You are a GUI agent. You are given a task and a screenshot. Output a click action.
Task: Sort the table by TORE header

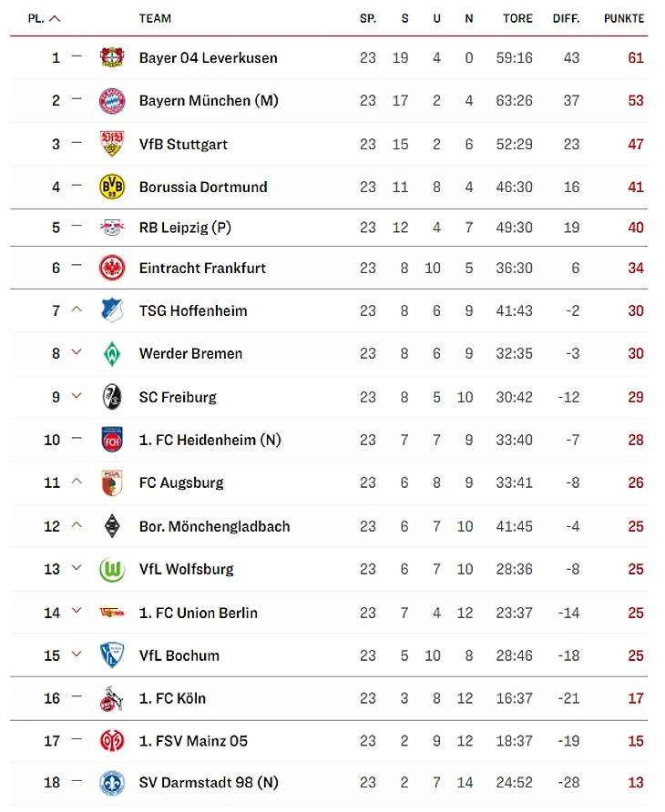coord(517,18)
